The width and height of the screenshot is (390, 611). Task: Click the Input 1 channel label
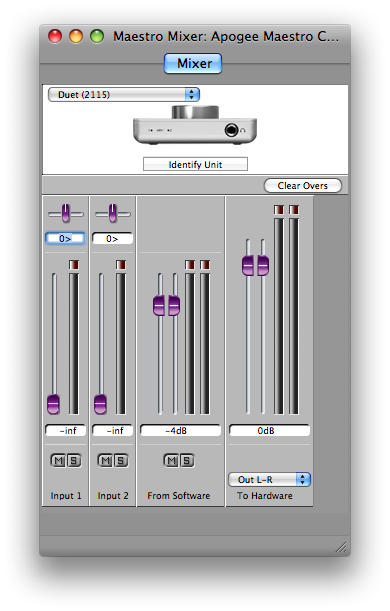(x=66, y=496)
